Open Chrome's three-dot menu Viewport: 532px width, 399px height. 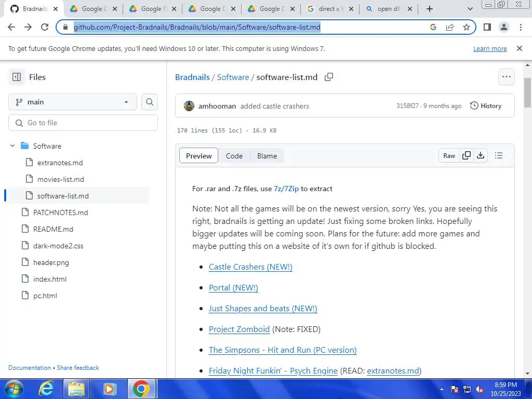521,27
